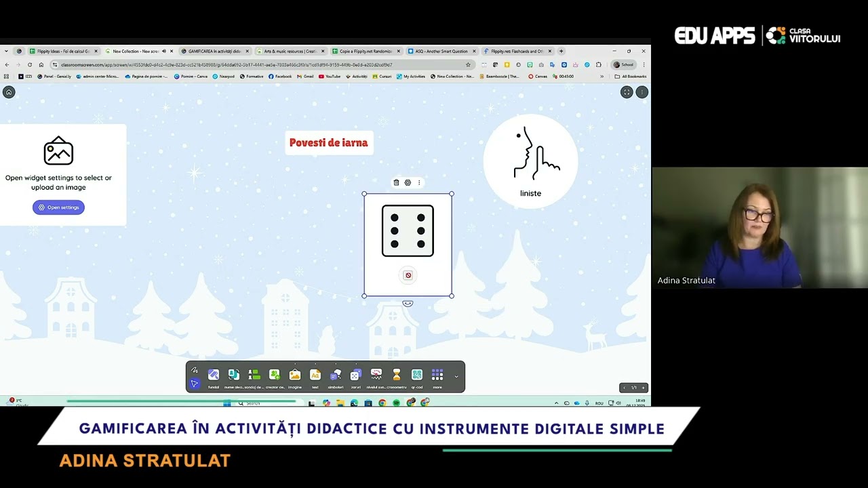The image size is (868, 488).
Task: Switch to Flippity.net Flashcards tab
Action: tap(517, 51)
